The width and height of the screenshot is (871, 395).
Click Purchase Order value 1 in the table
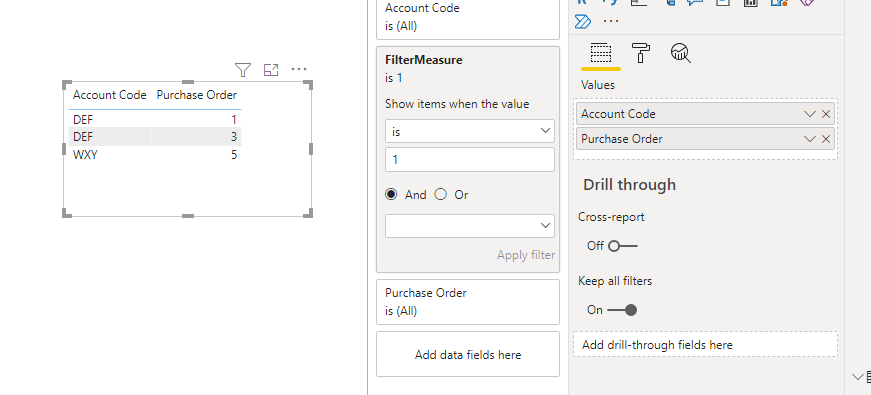click(234, 119)
